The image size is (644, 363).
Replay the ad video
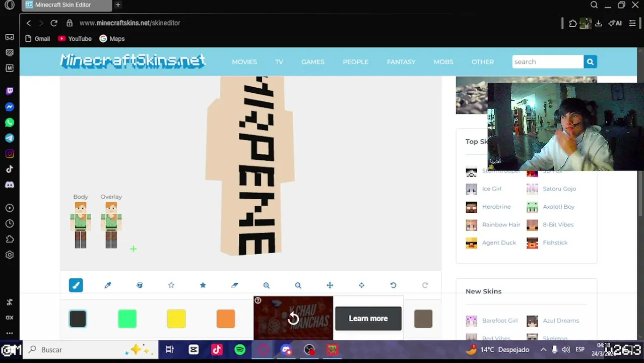[x=293, y=318]
